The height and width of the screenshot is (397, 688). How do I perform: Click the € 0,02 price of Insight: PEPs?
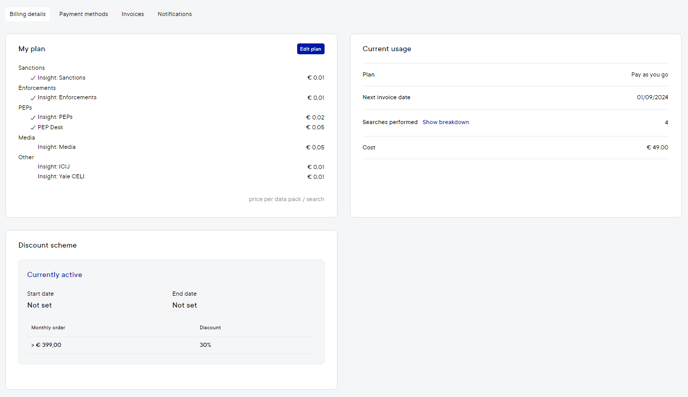click(315, 117)
